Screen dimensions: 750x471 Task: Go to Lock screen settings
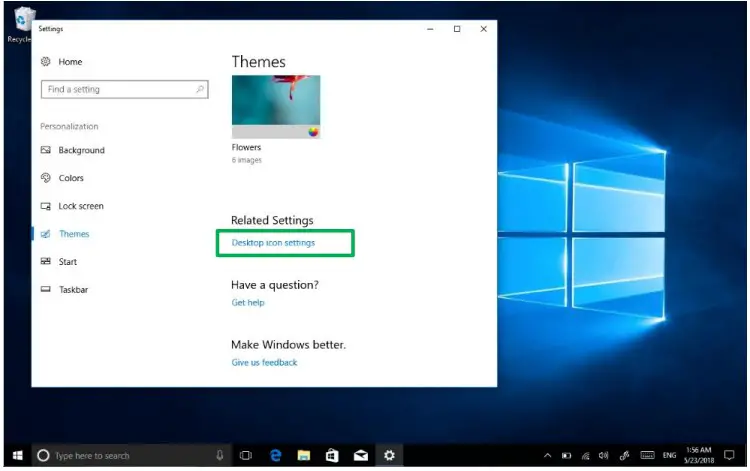pos(72,206)
